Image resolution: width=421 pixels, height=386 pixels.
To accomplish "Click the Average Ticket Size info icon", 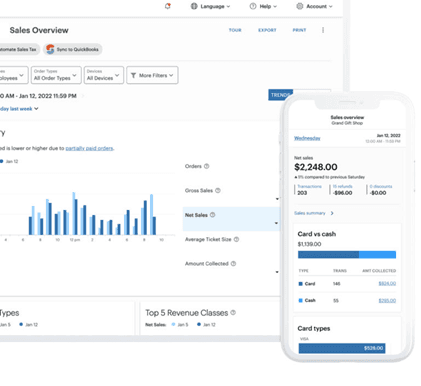I will click(x=236, y=239).
